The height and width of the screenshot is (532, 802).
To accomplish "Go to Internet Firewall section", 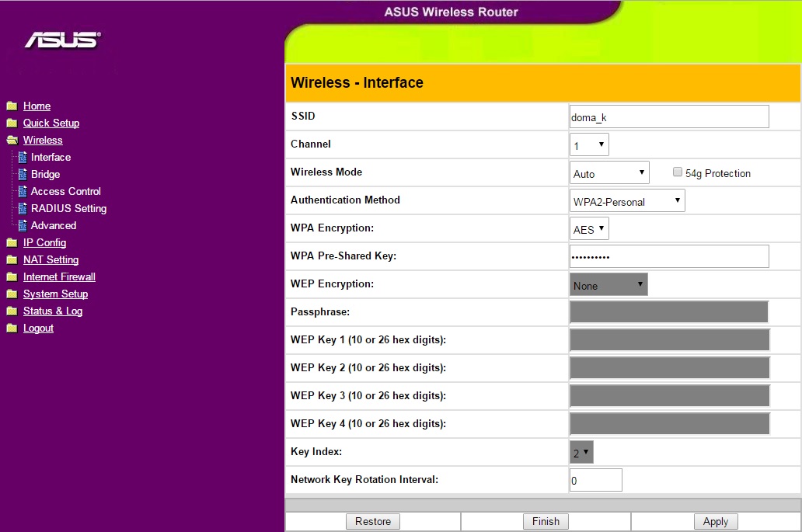I will [x=59, y=277].
